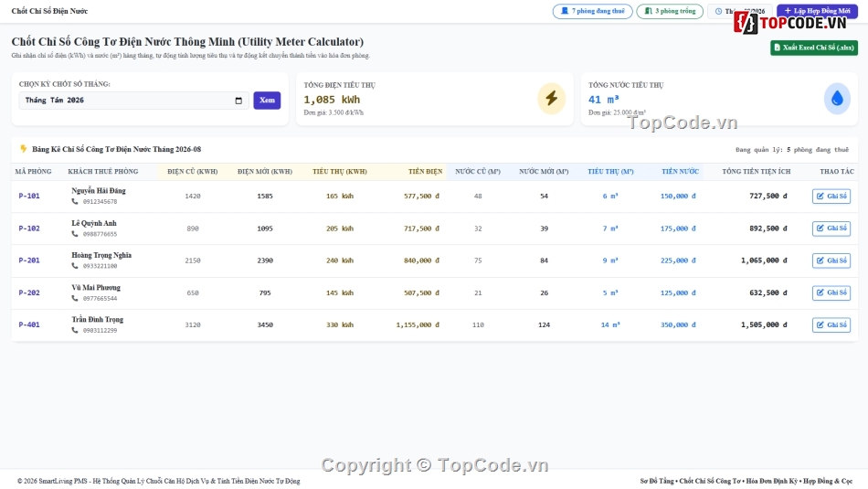Click phone icon under Lê Quỳnh Anh

coord(75,234)
